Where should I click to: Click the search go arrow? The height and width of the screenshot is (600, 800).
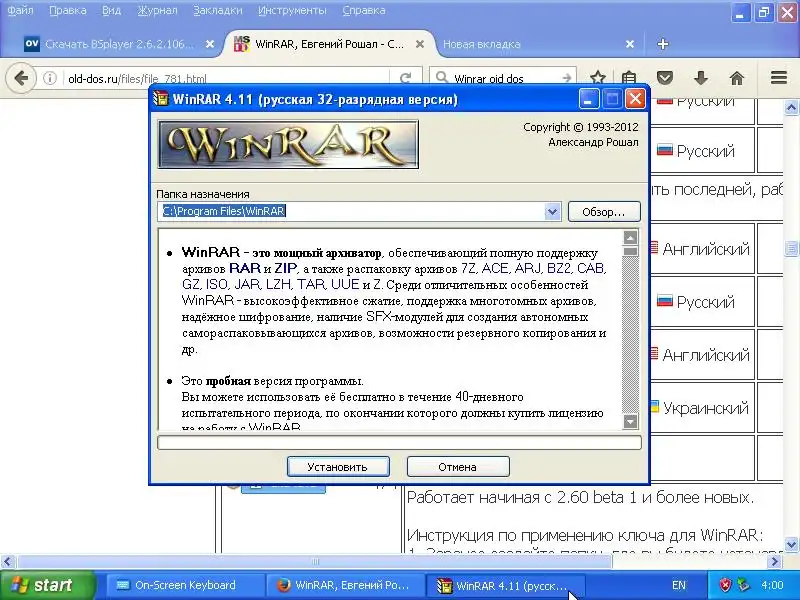click(566, 78)
